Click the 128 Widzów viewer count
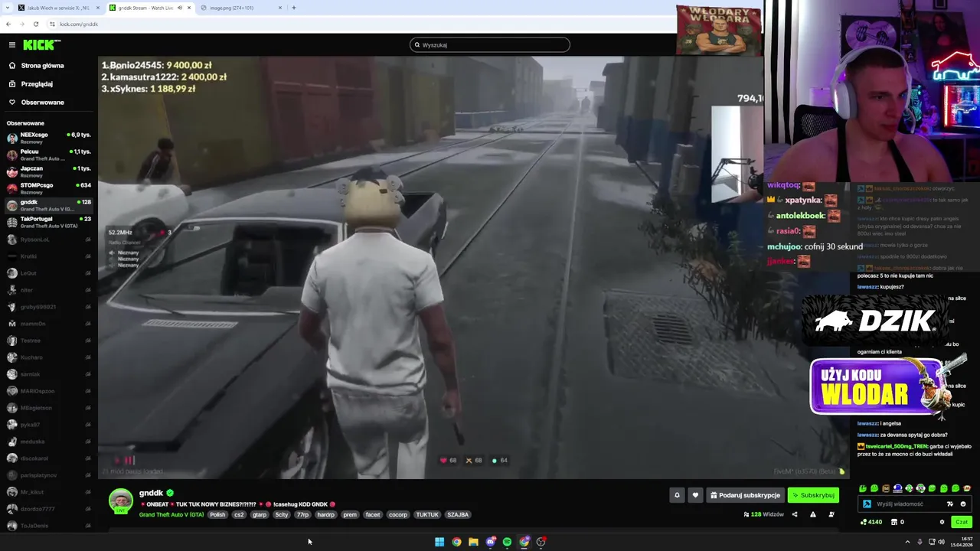The height and width of the screenshot is (551, 980). tap(763, 514)
